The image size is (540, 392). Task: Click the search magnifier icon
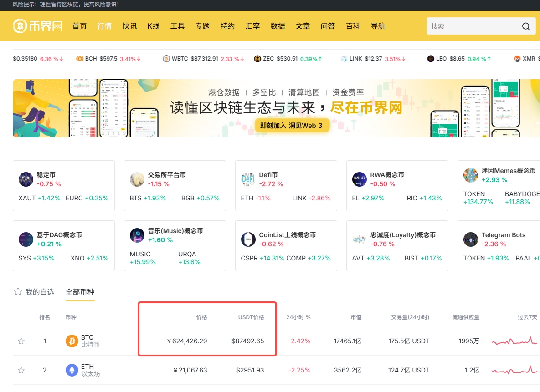tap(525, 26)
